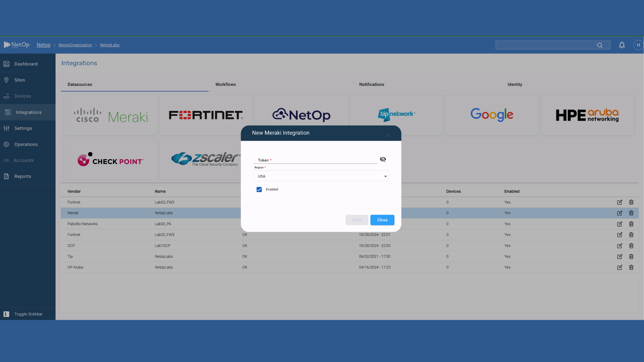Switch to the Workflows tab
The image size is (644, 362).
225,84
